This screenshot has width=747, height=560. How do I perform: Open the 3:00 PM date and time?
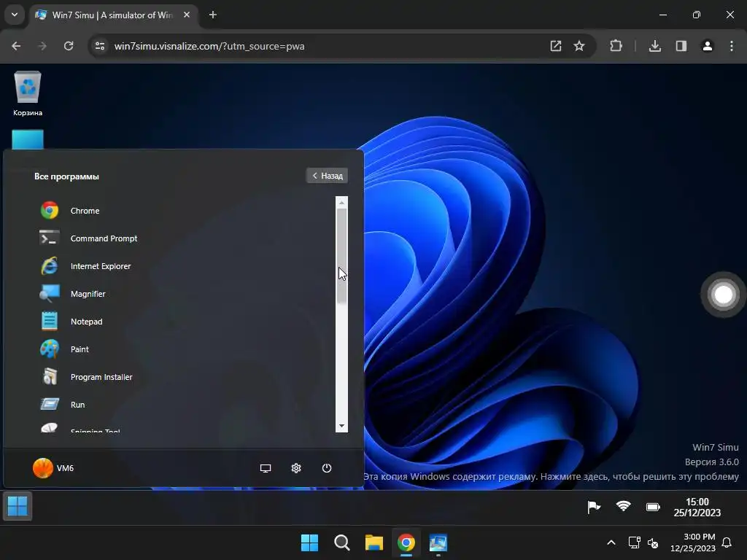(x=693, y=542)
